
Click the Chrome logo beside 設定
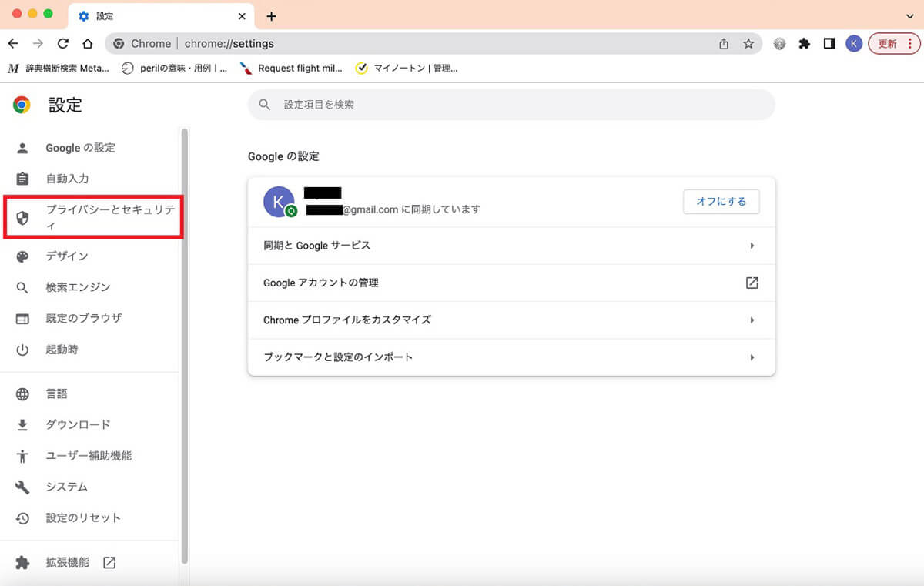(22, 105)
